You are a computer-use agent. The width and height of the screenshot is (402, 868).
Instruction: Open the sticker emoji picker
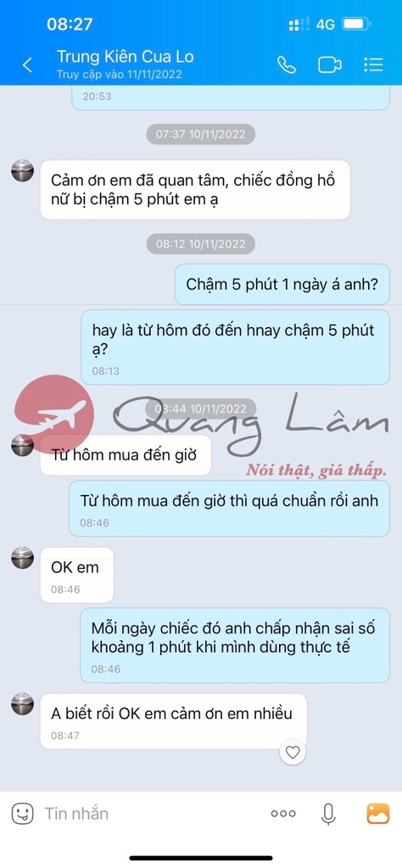click(x=23, y=813)
